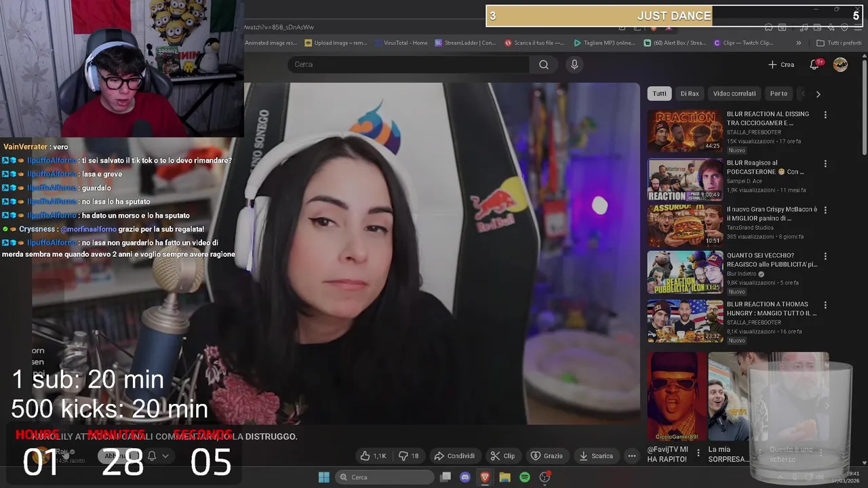This screenshot has width=868, height=488.
Task: Open thumbnail of BLUR REACTION AL DISSING video
Action: click(x=685, y=131)
